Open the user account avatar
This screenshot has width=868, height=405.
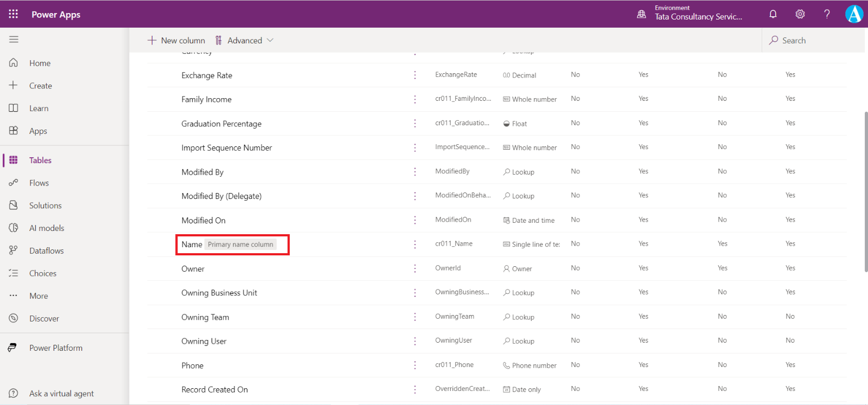pyautogui.click(x=854, y=14)
